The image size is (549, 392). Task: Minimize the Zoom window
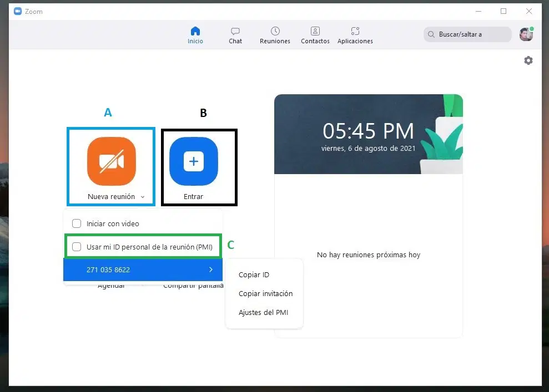pos(479,11)
